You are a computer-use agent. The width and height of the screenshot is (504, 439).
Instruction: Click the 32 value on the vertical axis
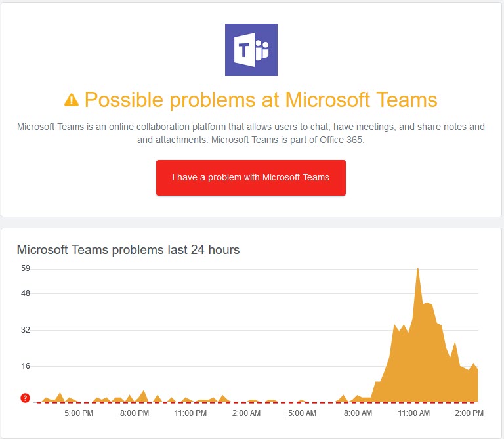click(x=26, y=329)
